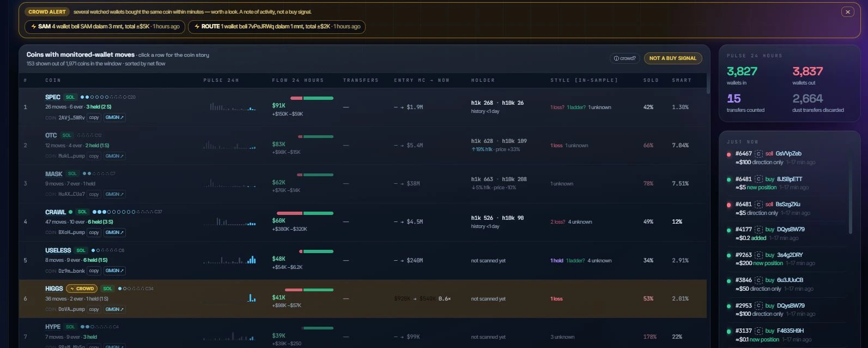The image size is (868, 348).
Task: Click the red-green flow bar for SPEC
Action: pyautogui.click(x=312, y=98)
